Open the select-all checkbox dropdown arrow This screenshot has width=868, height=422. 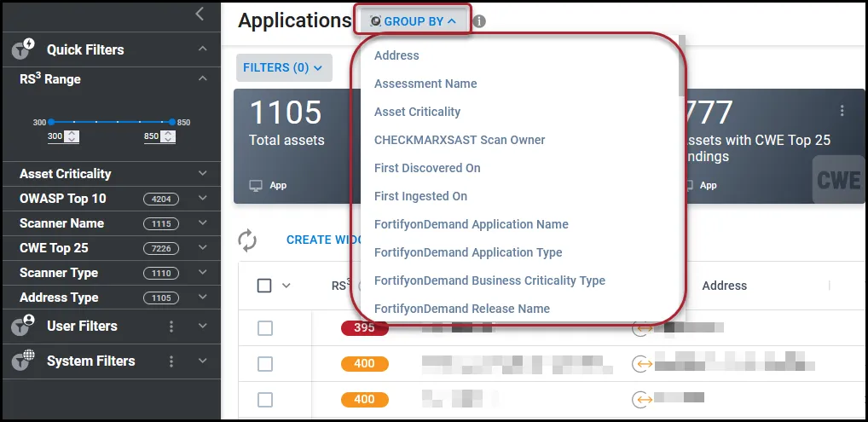click(286, 286)
